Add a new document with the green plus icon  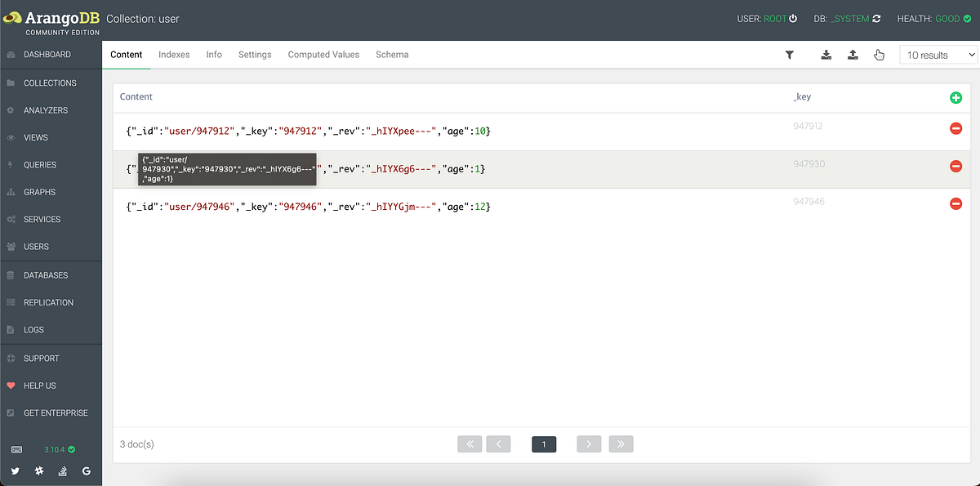(955, 96)
